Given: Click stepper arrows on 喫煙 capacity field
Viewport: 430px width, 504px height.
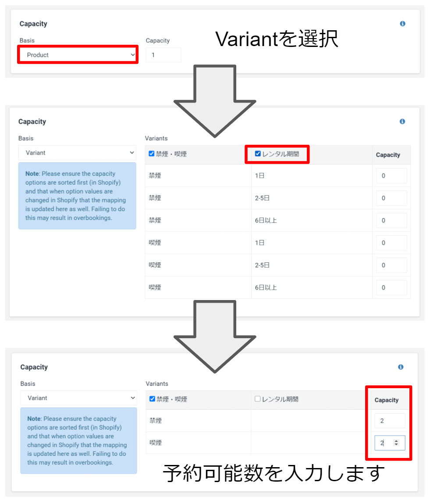Looking at the screenshot, I should [396, 443].
